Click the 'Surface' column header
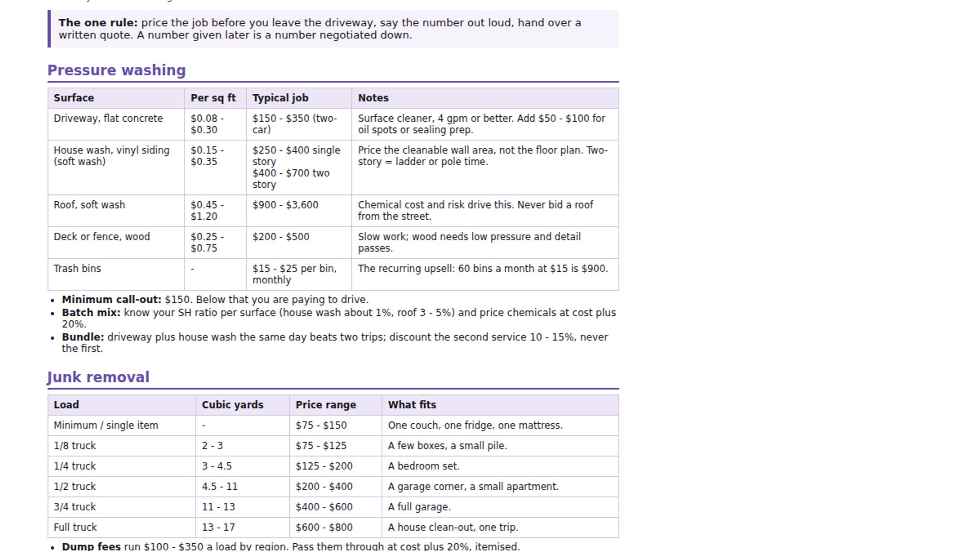This screenshot has width=980, height=551. point(116,98)
